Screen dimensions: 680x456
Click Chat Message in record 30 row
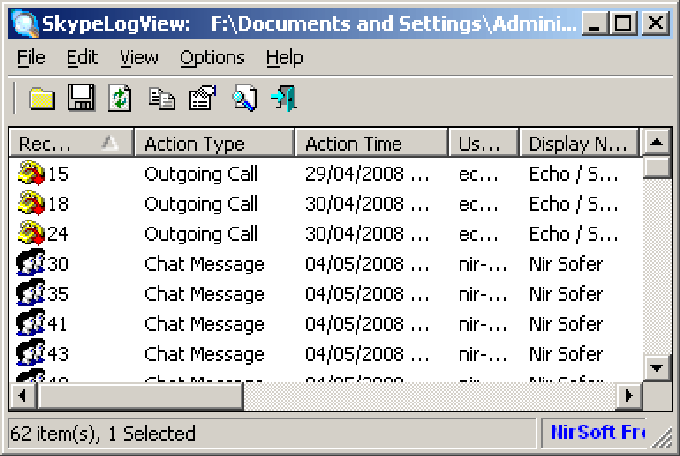(x=204, y=265)
